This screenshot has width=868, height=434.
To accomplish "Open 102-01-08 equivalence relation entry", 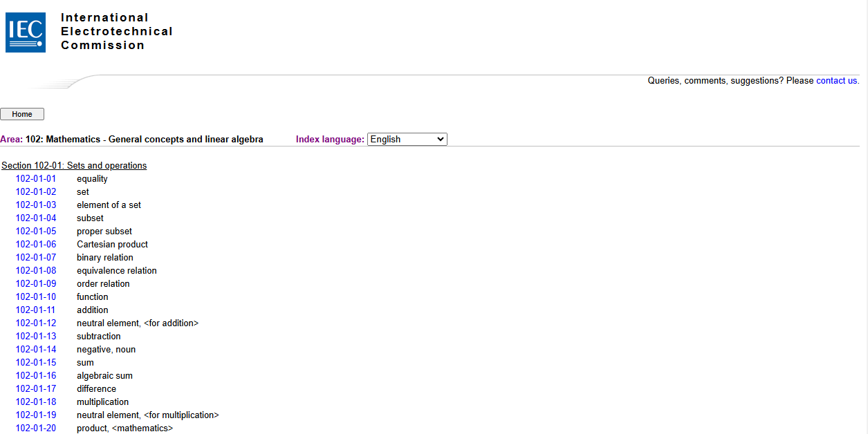I will (x=36, y=271).
